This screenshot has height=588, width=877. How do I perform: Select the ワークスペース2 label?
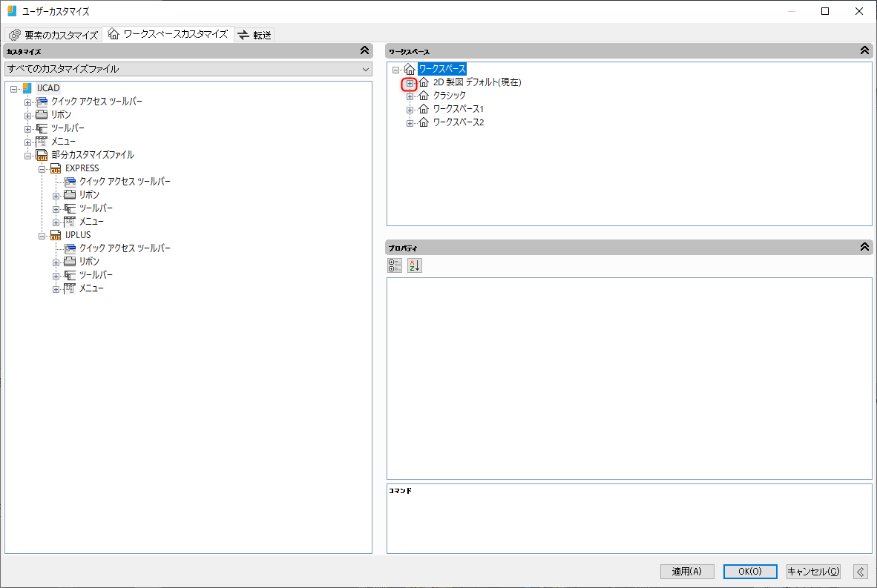pos(458,122)
